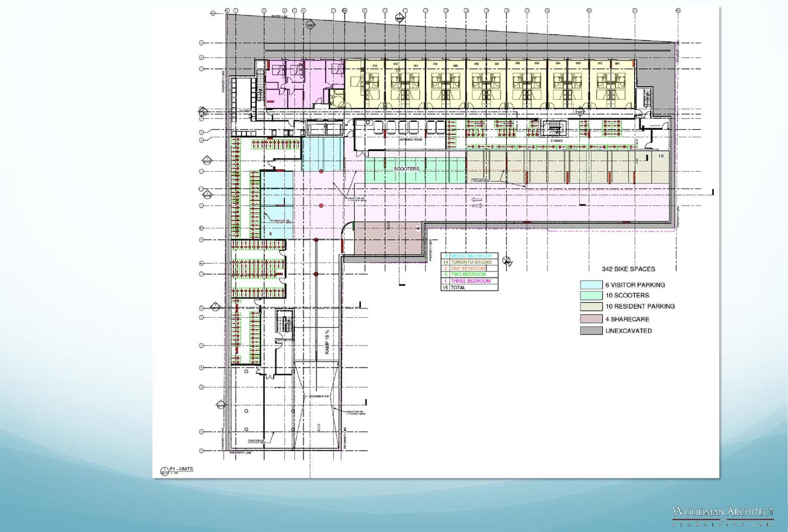788x532 pixels.
Task: Click the light blue visitor parking legend swatch
Action: pos(591,285)
